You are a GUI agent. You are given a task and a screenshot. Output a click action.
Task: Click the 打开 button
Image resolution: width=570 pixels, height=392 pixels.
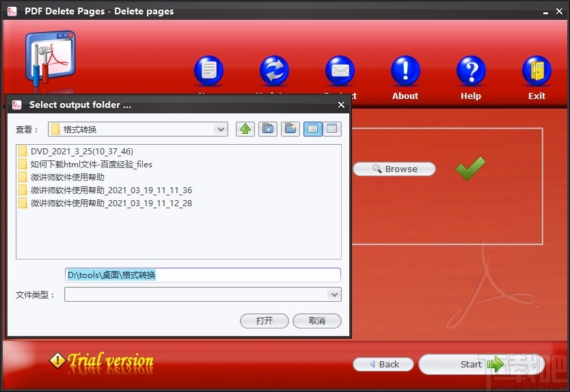point(264,321)
